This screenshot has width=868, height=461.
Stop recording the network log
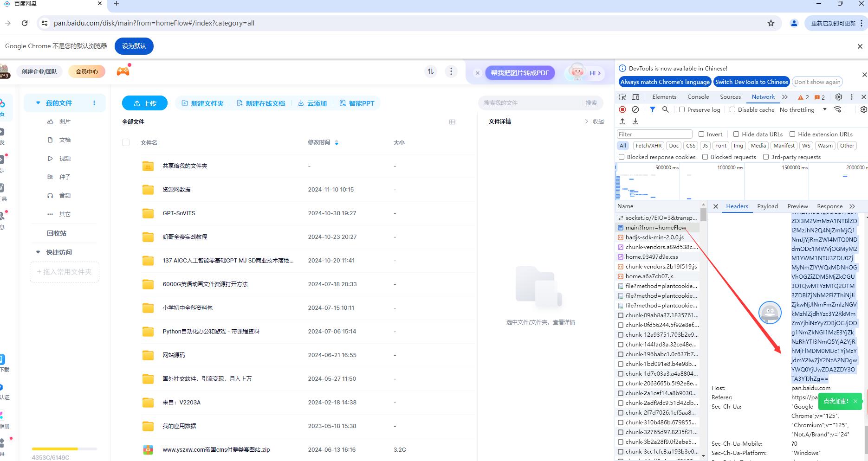pyautogui.click(x=622, y=109)
